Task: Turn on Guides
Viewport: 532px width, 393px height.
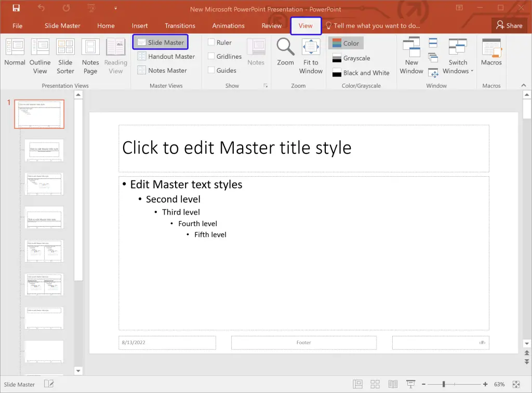Action: (210, 70)
